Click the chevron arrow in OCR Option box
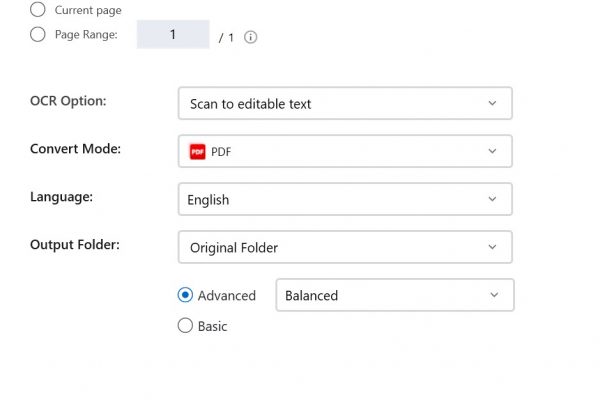Image resolution: width=600 pixels, height=400 pixels. (492, 103)
